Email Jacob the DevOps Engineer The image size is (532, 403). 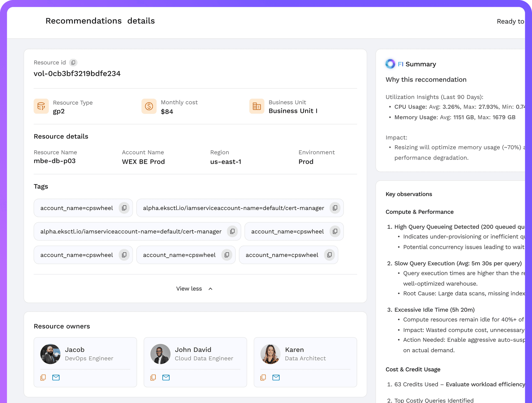click(56, 378)
